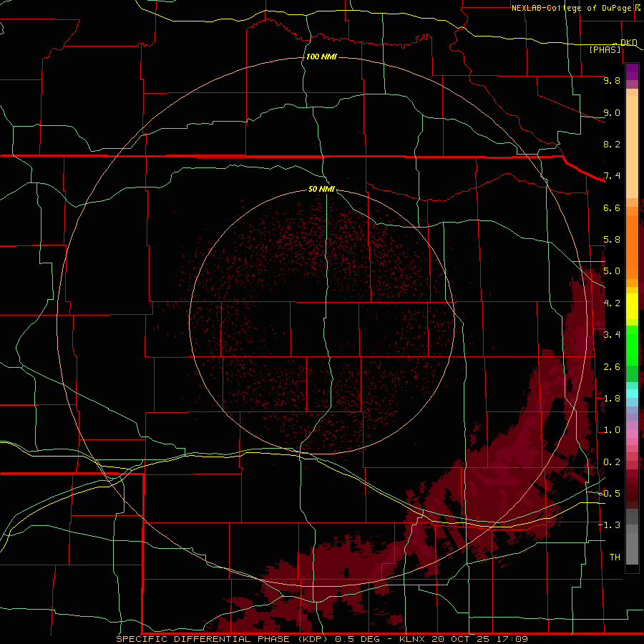Click the KLNX station ID in the caption

click(413, 639)
